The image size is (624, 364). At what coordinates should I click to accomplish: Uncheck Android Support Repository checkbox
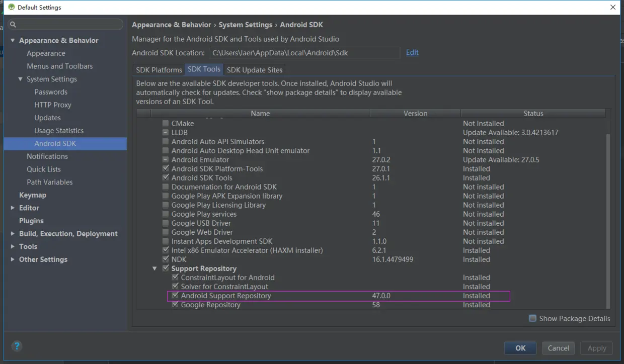tap(175, 295)
